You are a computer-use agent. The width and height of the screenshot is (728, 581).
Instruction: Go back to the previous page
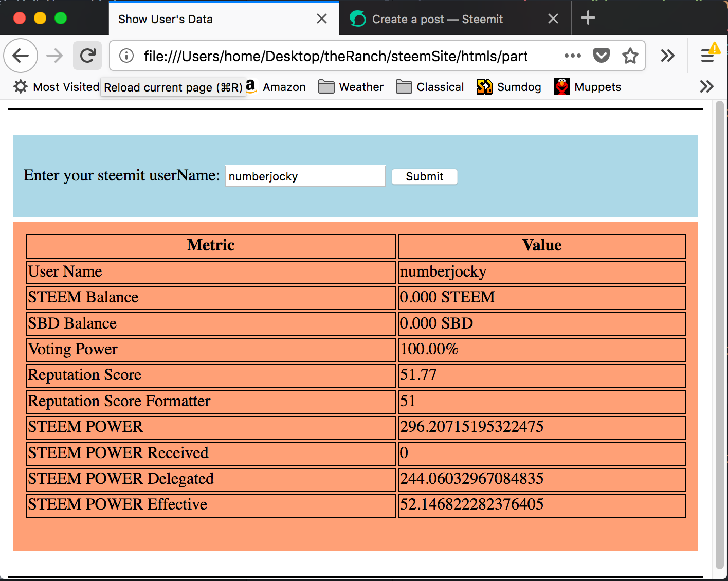coord(21,56)
